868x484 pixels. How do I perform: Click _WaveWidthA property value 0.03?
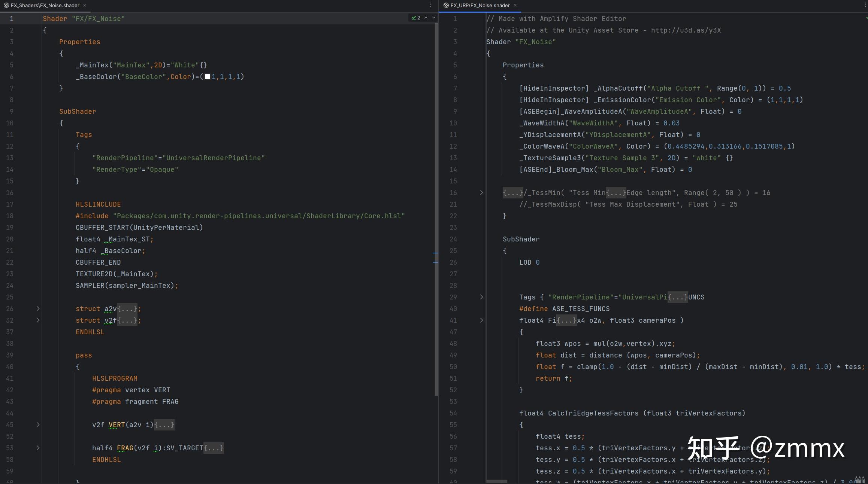tap(671, 123)
